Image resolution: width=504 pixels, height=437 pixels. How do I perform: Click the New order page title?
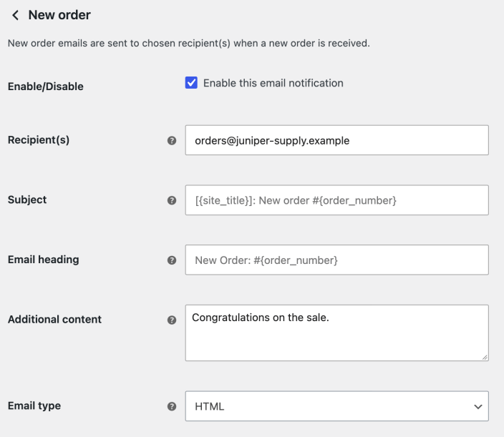pos(59,15)
